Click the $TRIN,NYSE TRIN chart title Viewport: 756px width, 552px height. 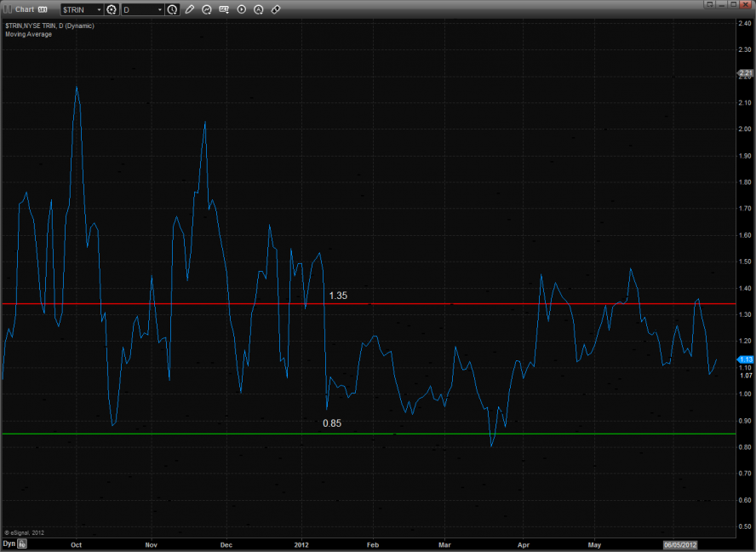tap(49, 26)
